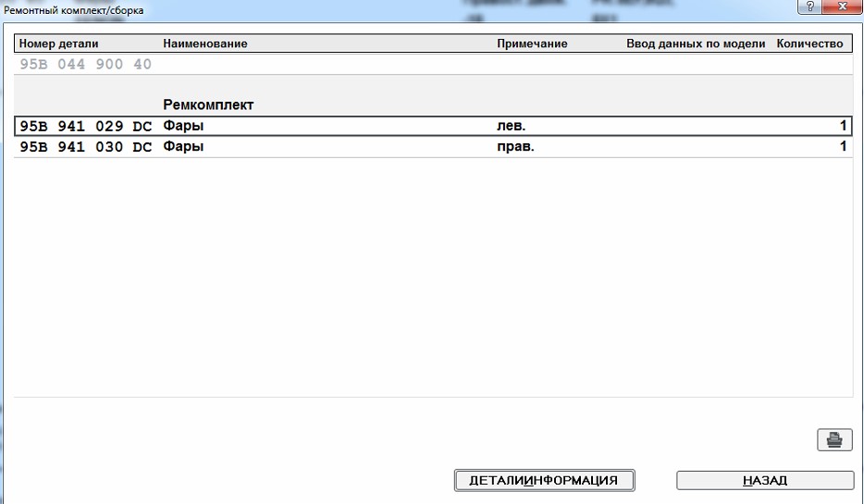Click quantity 1 of the left headlight row

842,126
